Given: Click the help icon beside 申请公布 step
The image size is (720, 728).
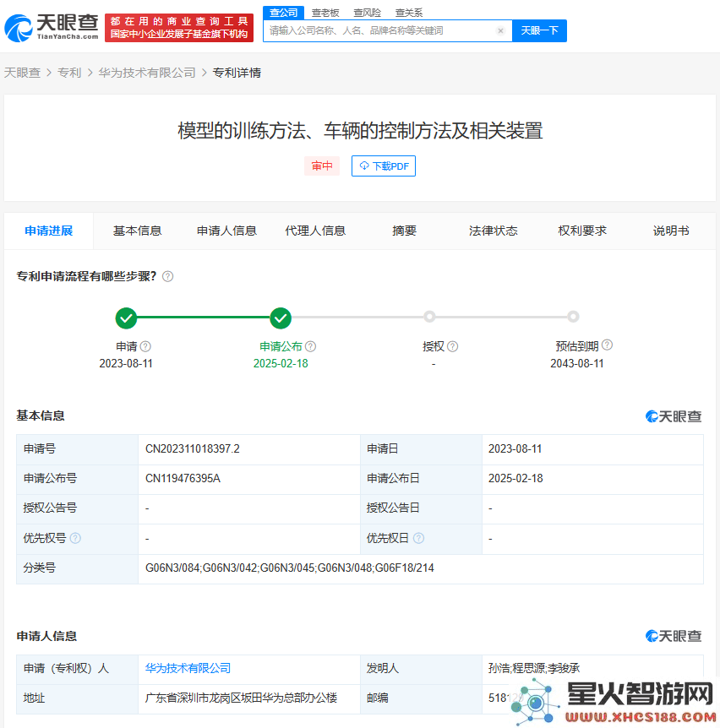Looking at the screenshot, I should click(311, 346).
